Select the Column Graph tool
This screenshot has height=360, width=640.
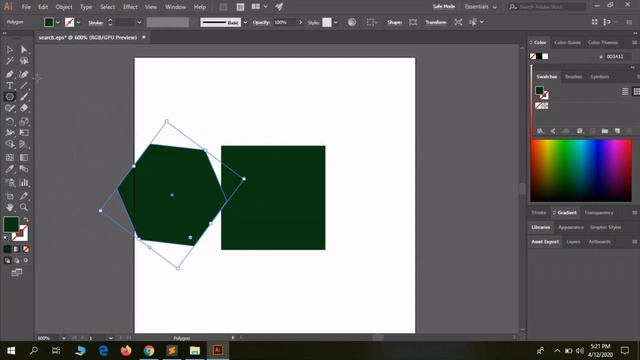24,182
